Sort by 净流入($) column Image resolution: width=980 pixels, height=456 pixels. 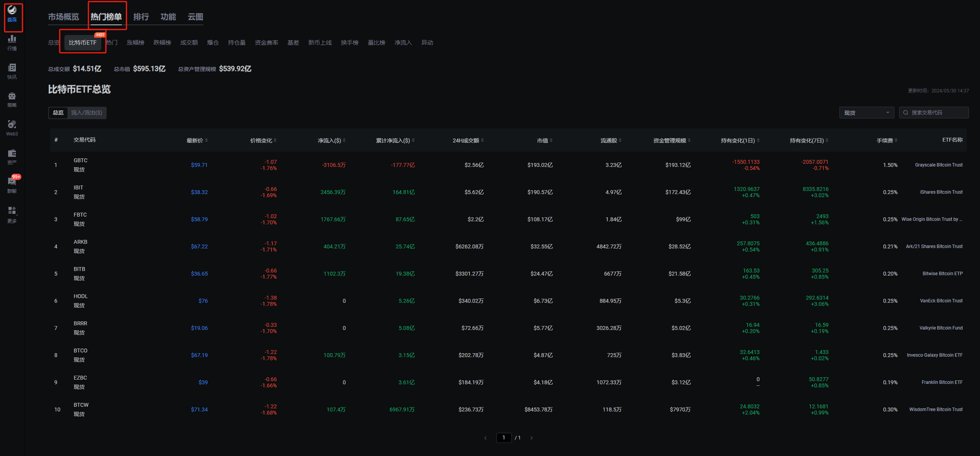[332, 140]
